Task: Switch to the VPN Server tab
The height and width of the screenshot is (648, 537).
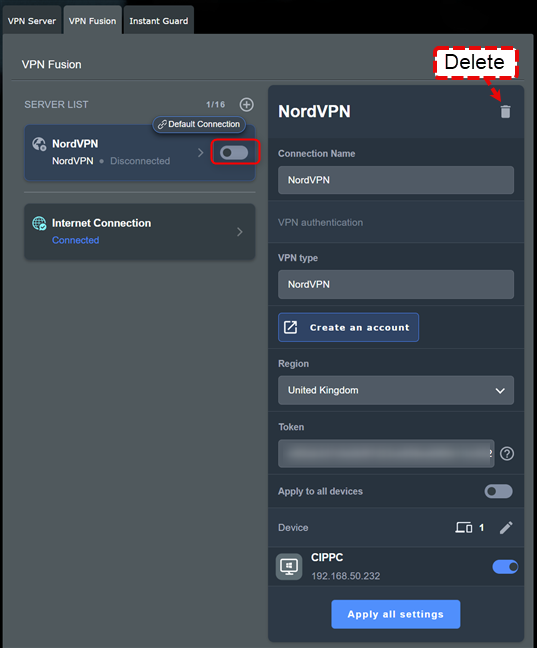Action: [x=32, y=21]
